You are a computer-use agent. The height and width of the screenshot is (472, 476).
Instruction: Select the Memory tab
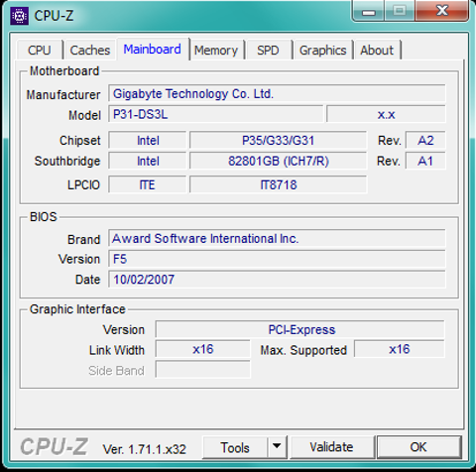point(216,51)
